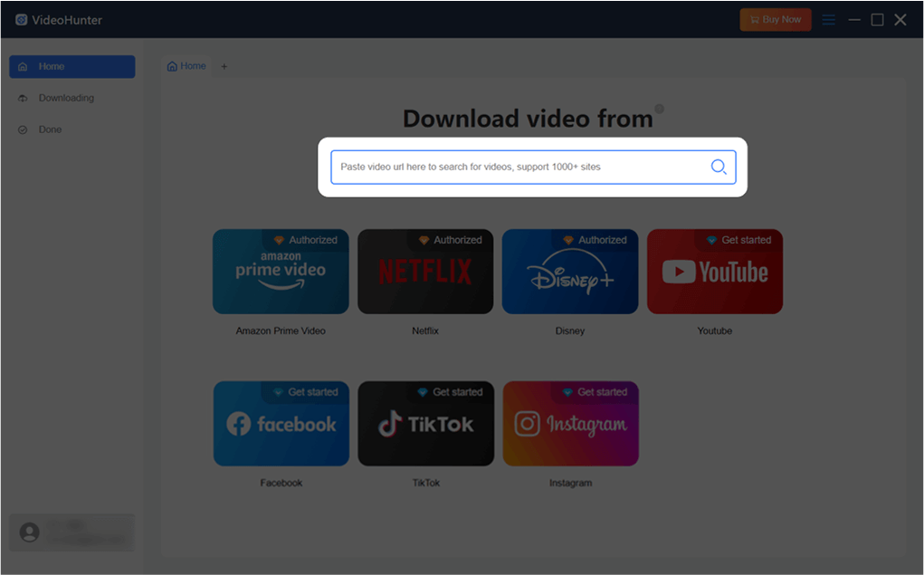Open the Disney+ card
The image size is (924, 575).
pos(570,272)
